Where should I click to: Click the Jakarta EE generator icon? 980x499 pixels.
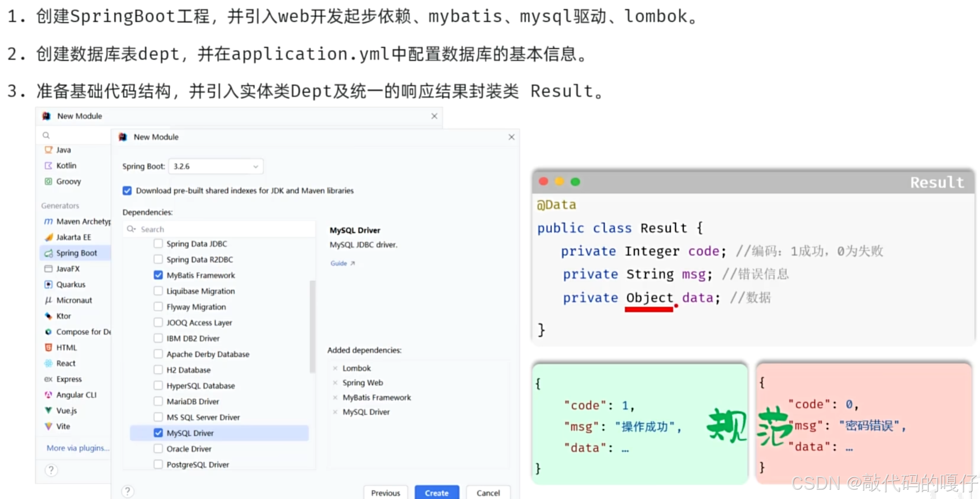tap(49, 237)
